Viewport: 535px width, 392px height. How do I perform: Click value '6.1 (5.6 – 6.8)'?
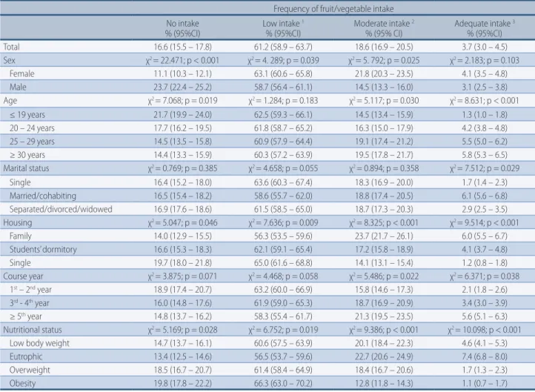[485, 196]
